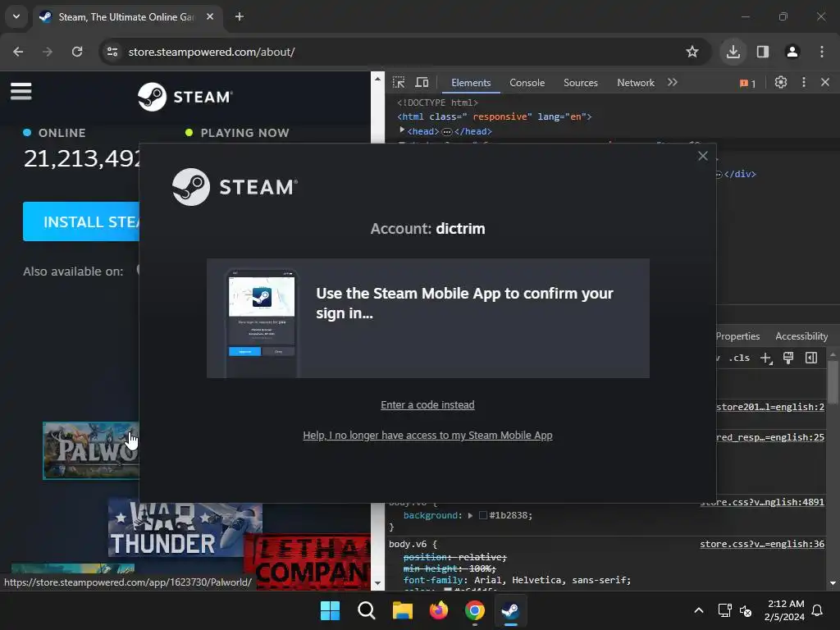The height and width of the screenshot is (630, 840).
Task: Show more DevTools tabs chevron
Action: click(x=673, y=83)
